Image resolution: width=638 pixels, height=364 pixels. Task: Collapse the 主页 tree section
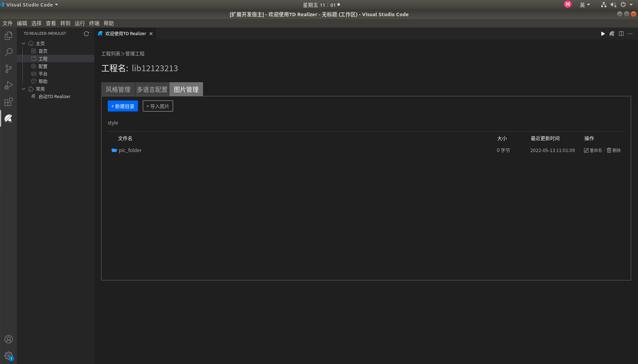(23, 44)
